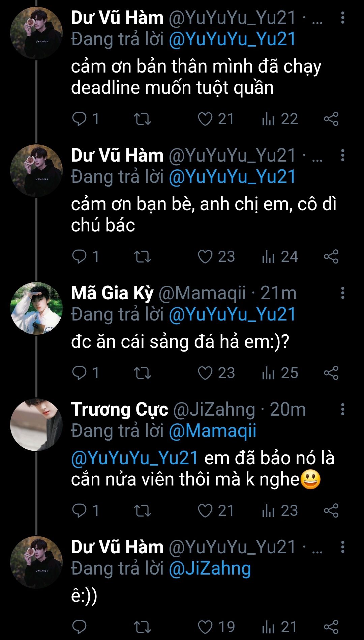Reply to the "ê:))" tweet
Image resolution: width=364 pixels, height=640 pixels.
[x=80, y=627]
